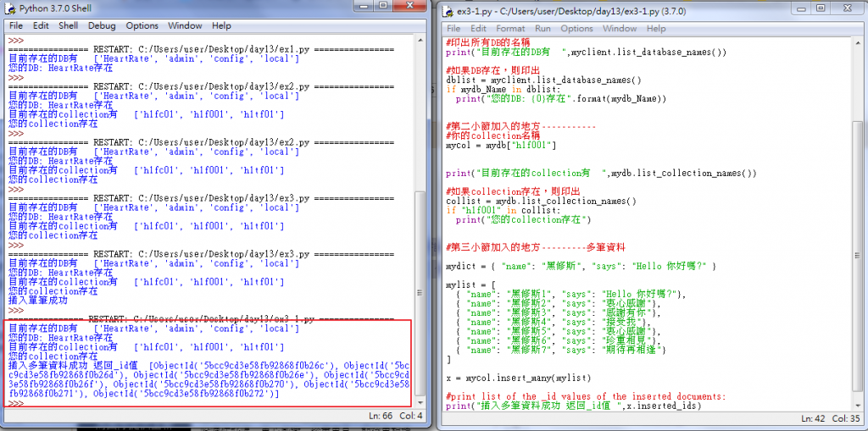Open Edit menu in ex3-1.py editor

click(478, 28)
